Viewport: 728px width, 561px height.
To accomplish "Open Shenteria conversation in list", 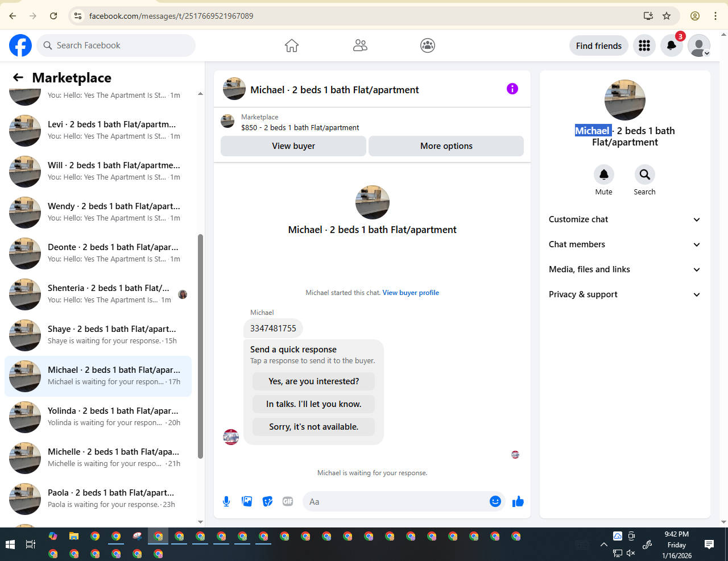I will pos(98,294).
